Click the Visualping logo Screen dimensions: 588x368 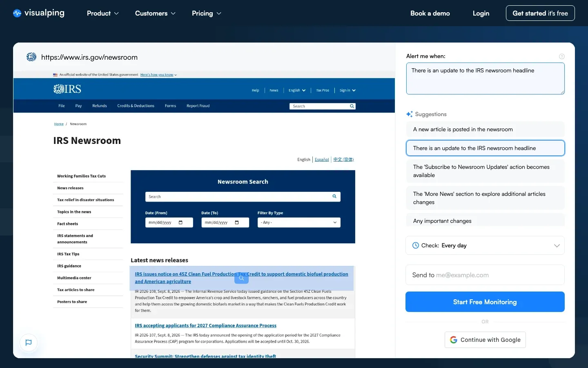coord(38,13)
